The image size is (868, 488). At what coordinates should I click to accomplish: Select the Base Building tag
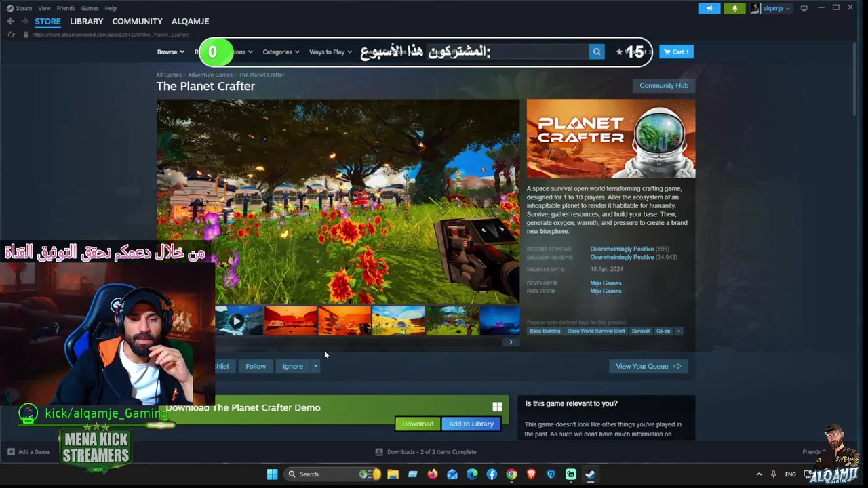(545, 331)
